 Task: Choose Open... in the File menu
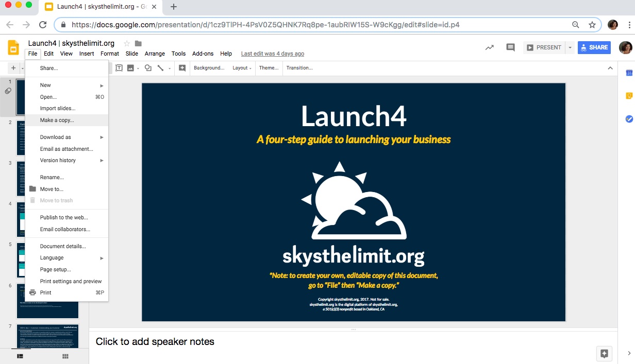[x=67, y=97]
